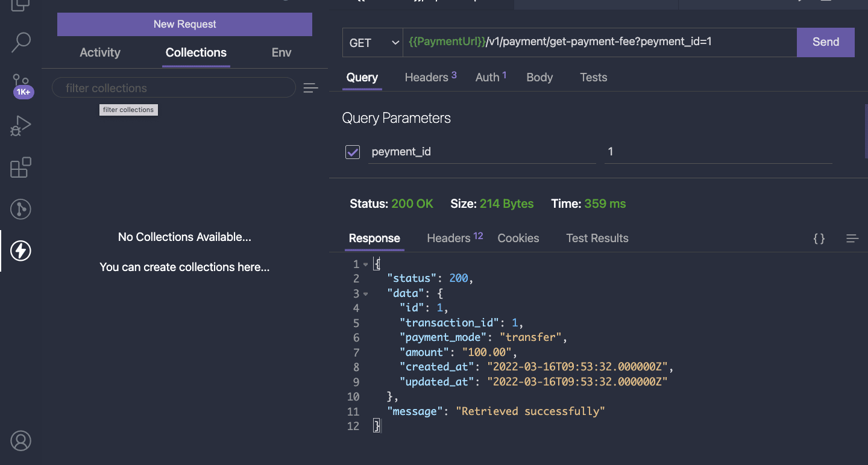Screen dimensions: 868x465
Task: Click the Size 214 Bytes text
Action: (x=492, y=204)
